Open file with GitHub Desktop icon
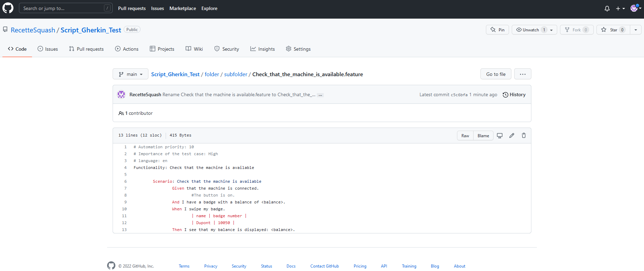The image size is (644, 271). point(500,135)
